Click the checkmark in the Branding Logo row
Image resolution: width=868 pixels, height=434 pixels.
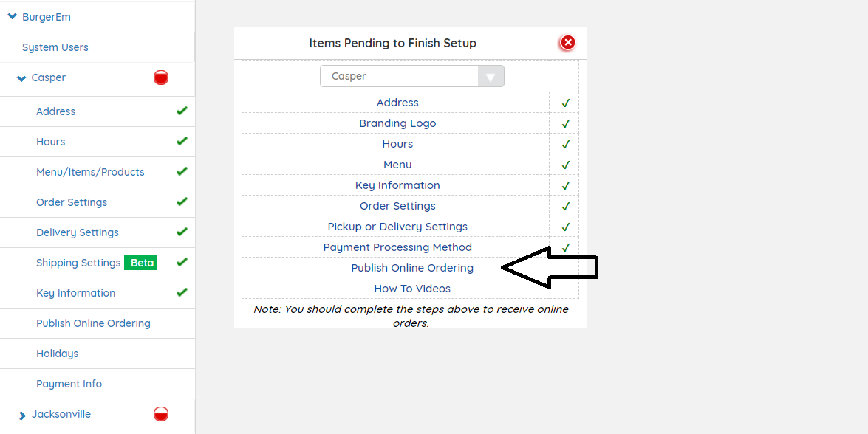pos(566,123)
